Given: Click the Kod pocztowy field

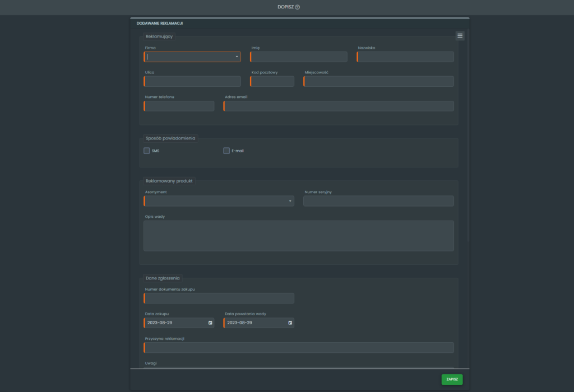Looking at the screenshot, I should pyautogui.click(x=272, y=81).
